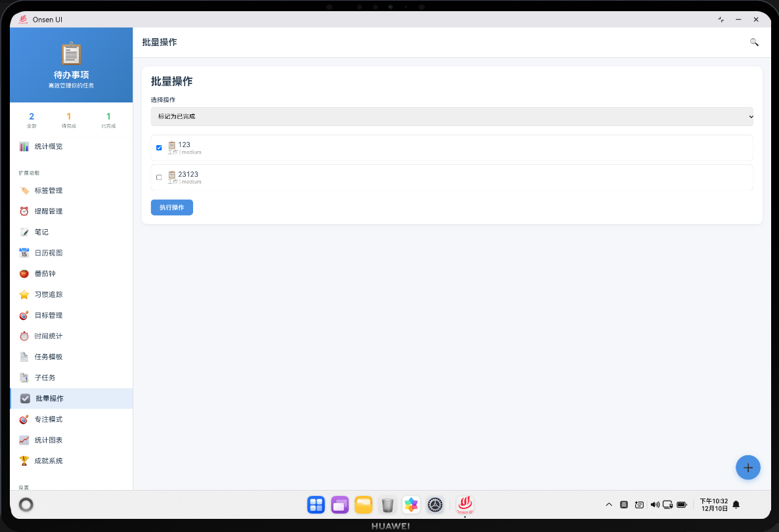Go to 日历视图 menu item

[72, 254]
